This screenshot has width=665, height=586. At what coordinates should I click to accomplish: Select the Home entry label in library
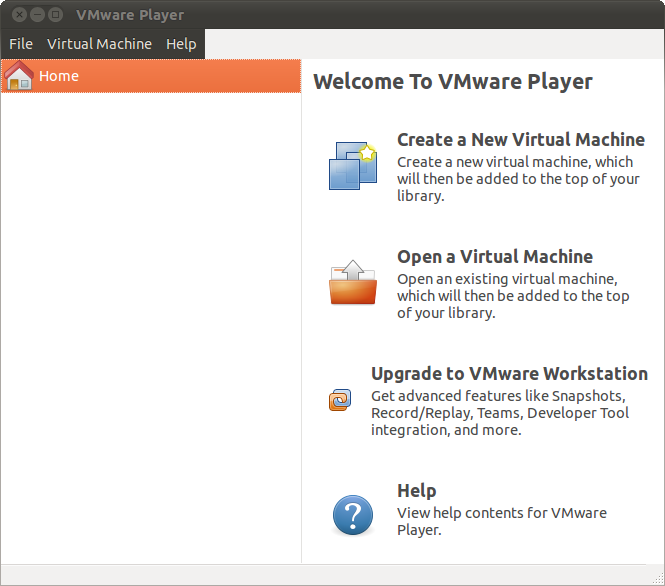[x=59, y=76]
